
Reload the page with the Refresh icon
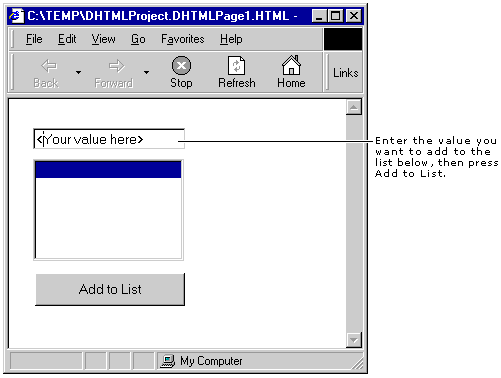point(236,65)
